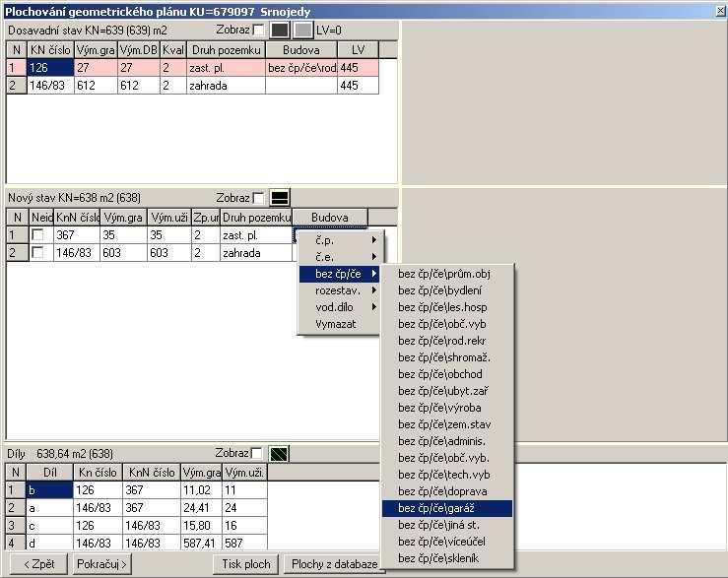Viewport: 728px width, 578px height.
Task: Click Druh pozemku header in Dosavadní stav table
Action: pos(227,49)
